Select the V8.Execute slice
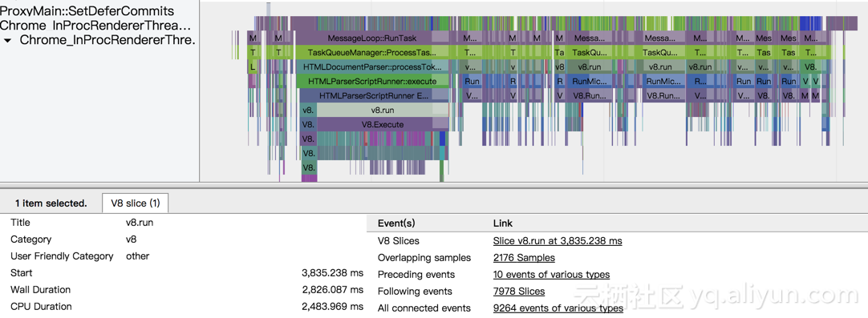This screenshot has height=318, width=868. [383, 124]
